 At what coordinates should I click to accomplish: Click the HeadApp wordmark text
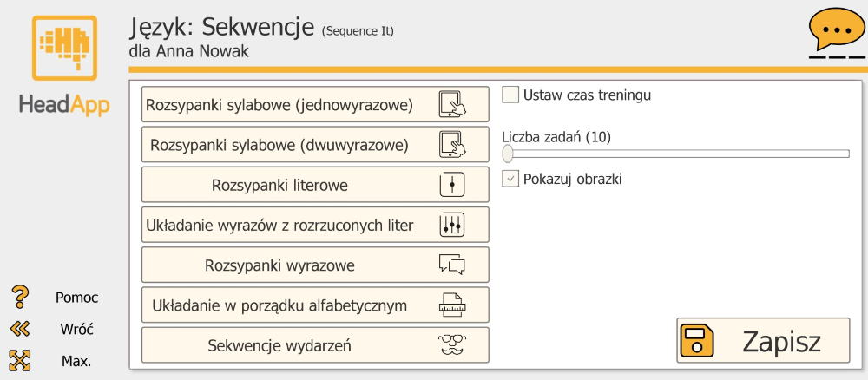point(64,103)
